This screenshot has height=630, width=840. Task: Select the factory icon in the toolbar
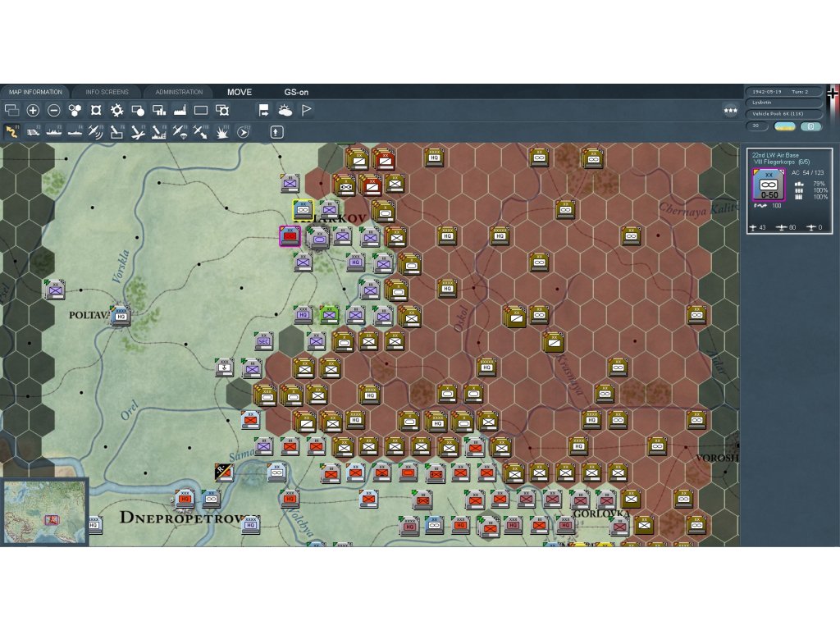tap(180, 110)
